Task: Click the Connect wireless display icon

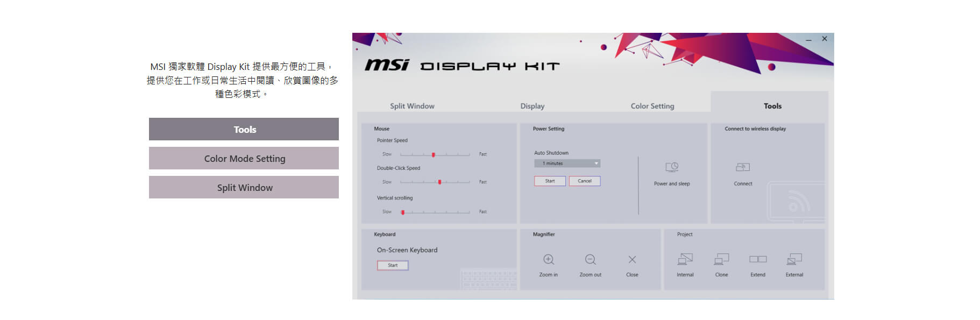Action: click(x=743, y=167)
